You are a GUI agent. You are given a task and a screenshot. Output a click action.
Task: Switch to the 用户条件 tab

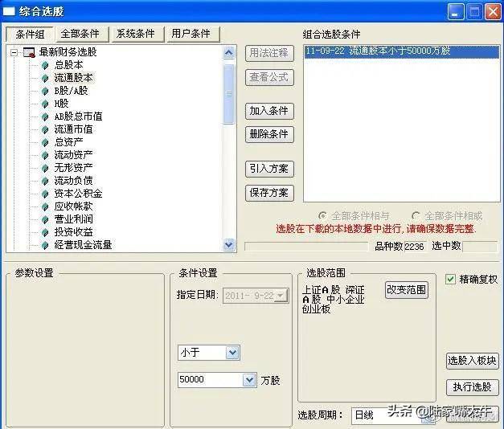(193, 34)
